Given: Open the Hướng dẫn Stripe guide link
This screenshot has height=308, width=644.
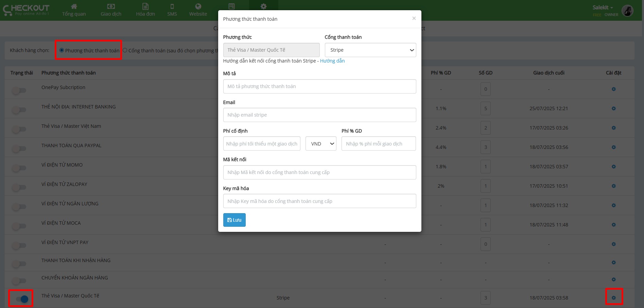Looking at the screenshot, I should (332, 61).
